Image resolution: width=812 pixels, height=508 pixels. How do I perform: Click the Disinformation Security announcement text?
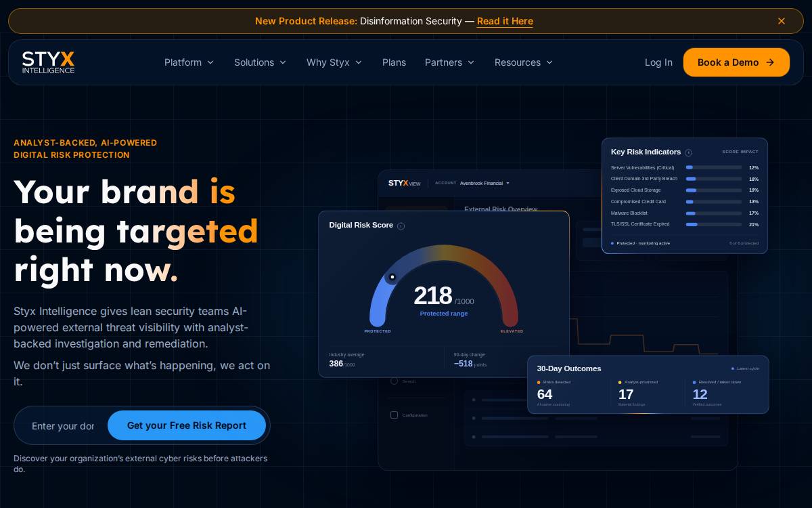point(411,21)
